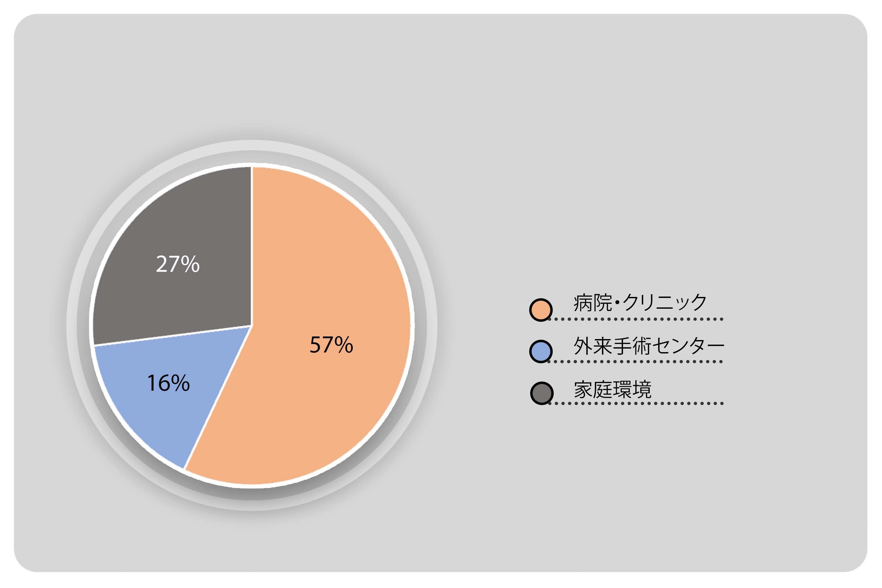882x588 pixels.
Task: Click the 57% label on the pie
Action: [331, 345]
